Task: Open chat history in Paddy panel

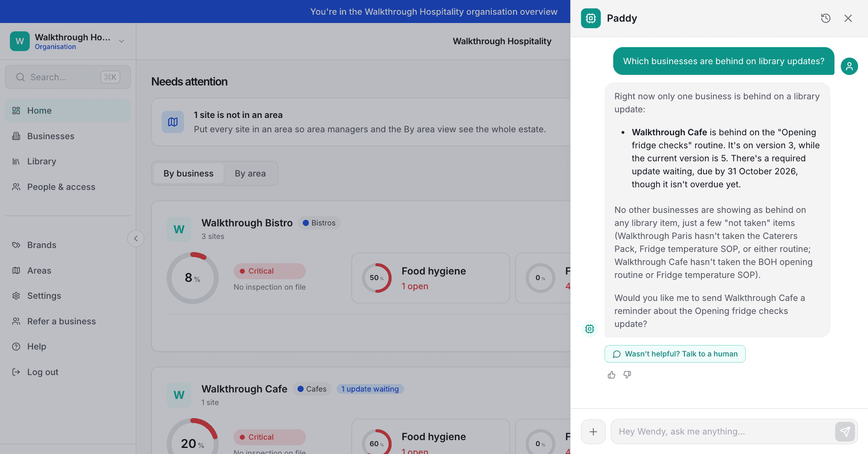Action: pyautogui.click(x=825, y=18)
